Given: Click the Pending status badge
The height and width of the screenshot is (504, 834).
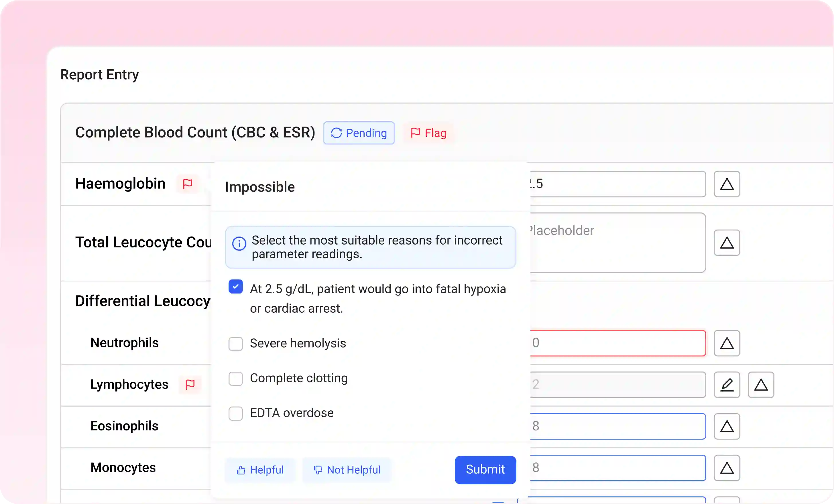Looking at the screenshot, I should tap(359, 133).
